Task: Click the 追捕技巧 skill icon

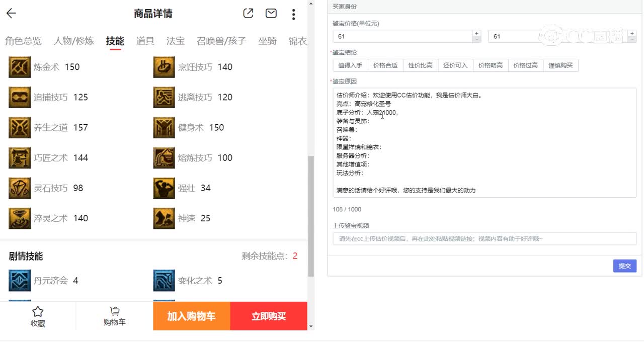Action: click(x=19, y=97)
